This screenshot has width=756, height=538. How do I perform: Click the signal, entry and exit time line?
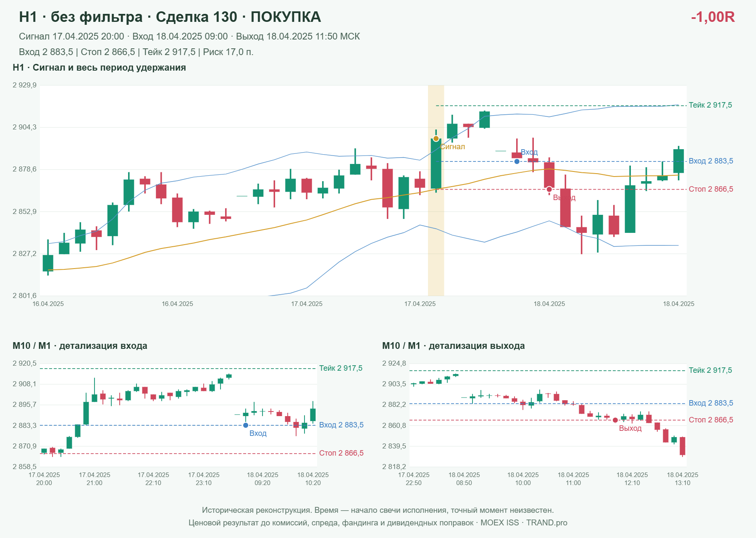189,37
